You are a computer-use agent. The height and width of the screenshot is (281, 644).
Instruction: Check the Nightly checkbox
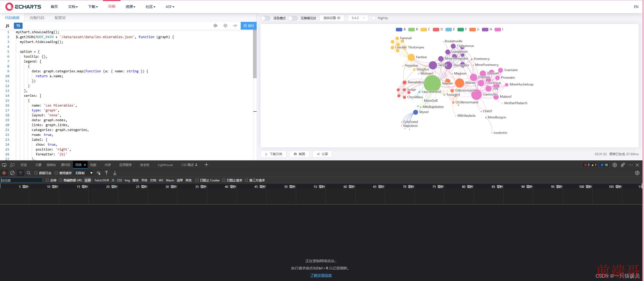pyautogui.click(x=374, y=18)
